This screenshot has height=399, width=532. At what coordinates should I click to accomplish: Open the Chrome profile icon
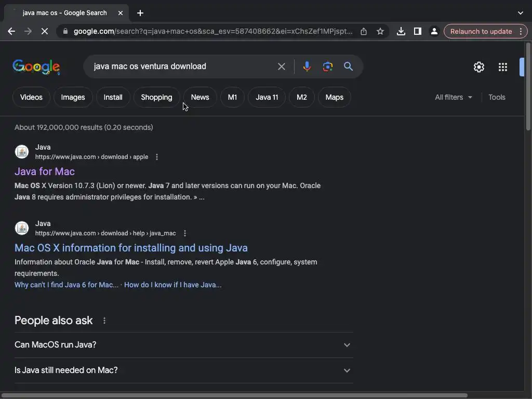point(434,32)
